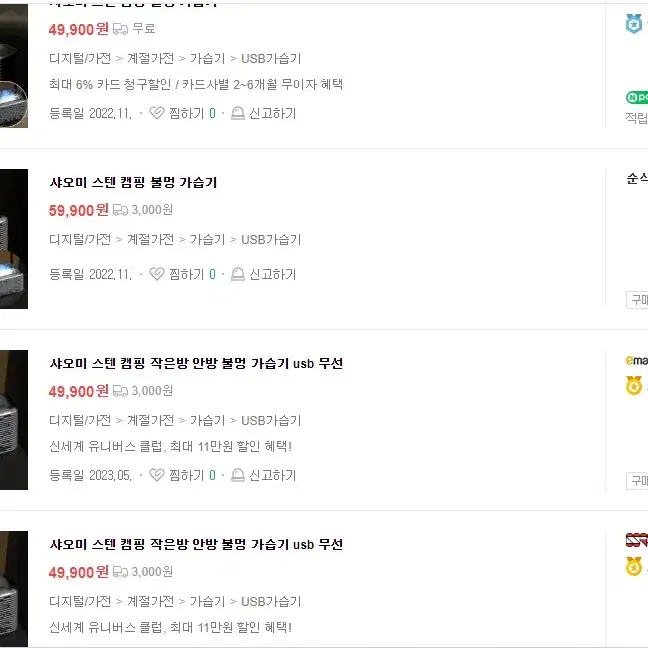Select 계절가전 breadcrumb in 59,900원 listing
Screen dimensions: 648x648
pos(150,239)
